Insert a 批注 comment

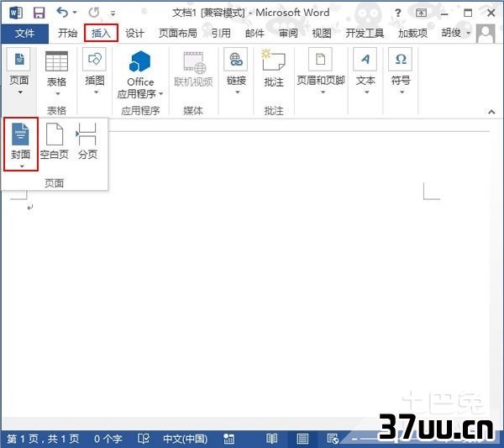point(274,68)
